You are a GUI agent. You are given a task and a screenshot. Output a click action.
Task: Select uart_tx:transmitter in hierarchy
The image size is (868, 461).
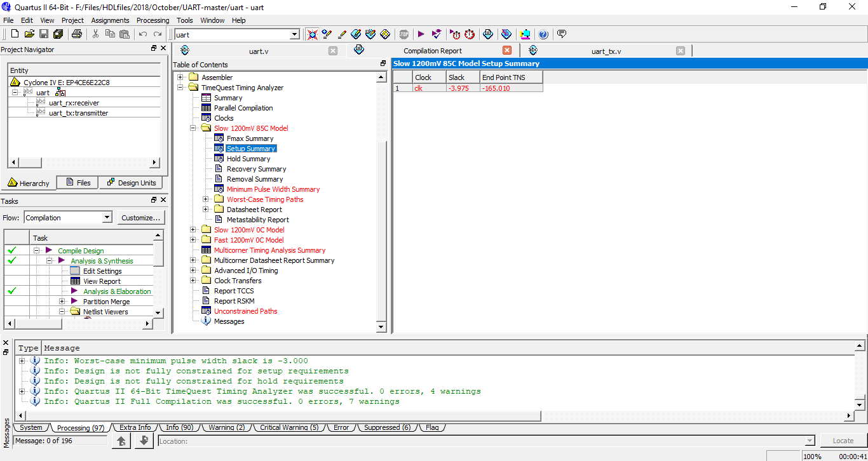pyautogui.click(x=78, y=113)
